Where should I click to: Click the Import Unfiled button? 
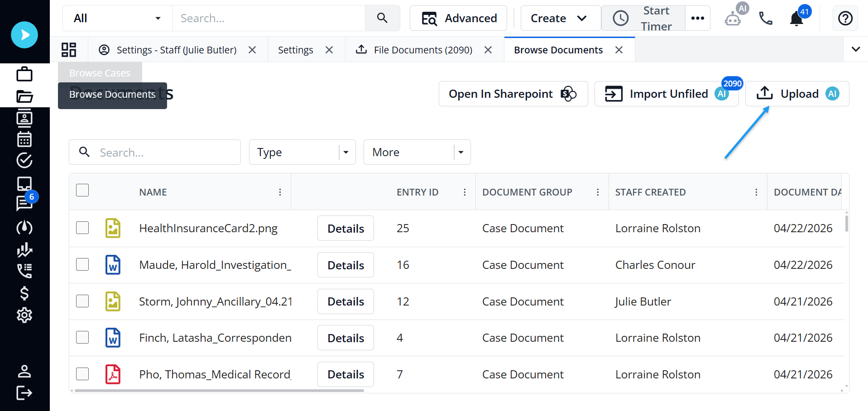pyautogui.click(x=667, y=94)
